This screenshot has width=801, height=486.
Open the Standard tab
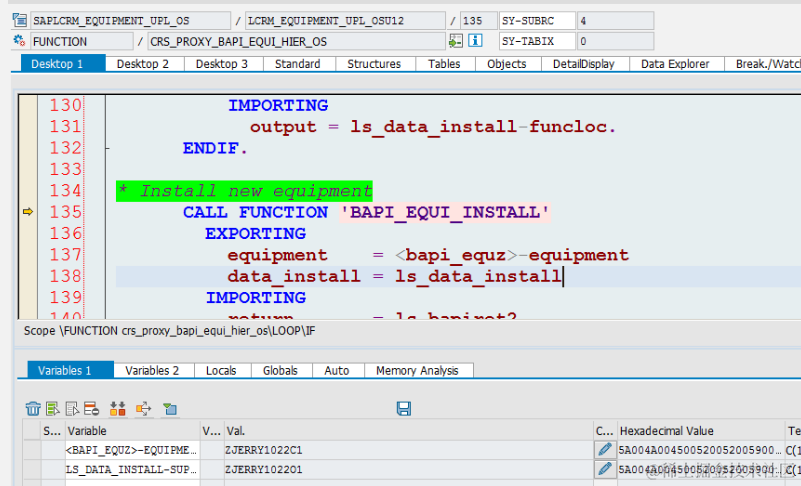[x=297, y=64]
